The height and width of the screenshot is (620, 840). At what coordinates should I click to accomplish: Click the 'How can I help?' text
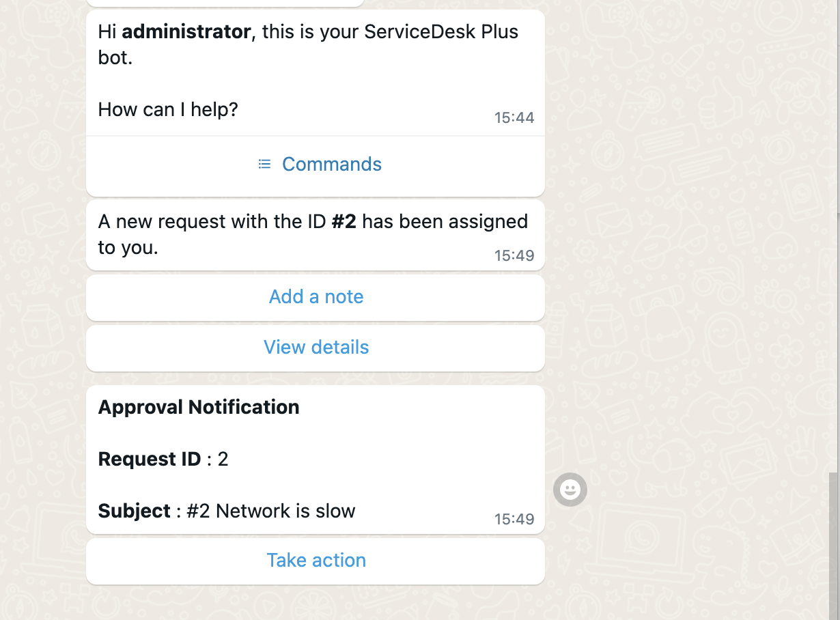168,109
